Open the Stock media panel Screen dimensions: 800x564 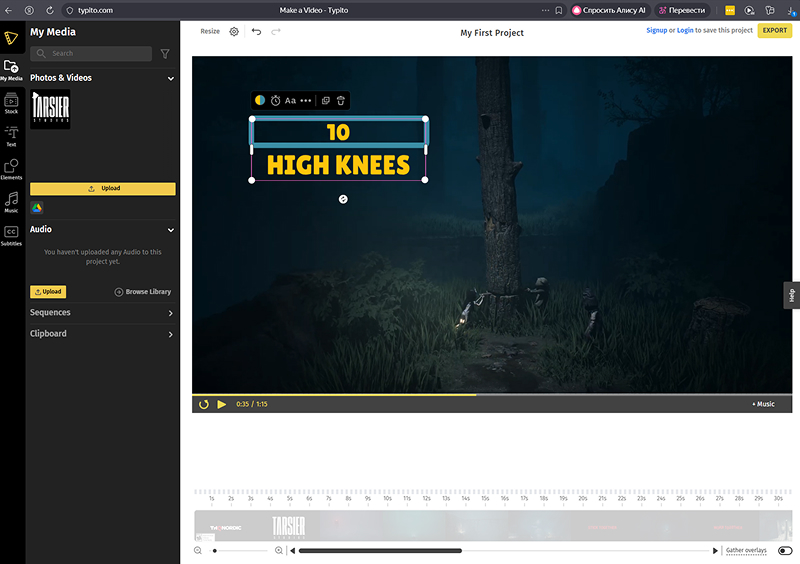(11, 102)
